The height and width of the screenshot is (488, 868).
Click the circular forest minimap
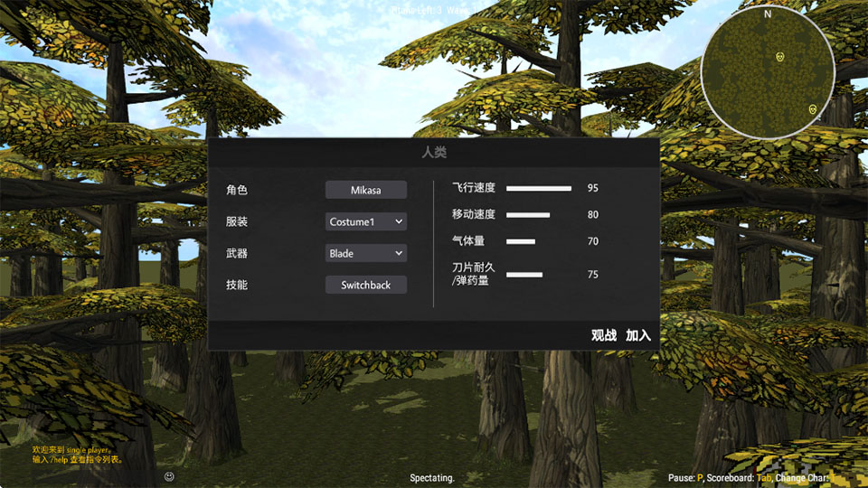[769, 72]
